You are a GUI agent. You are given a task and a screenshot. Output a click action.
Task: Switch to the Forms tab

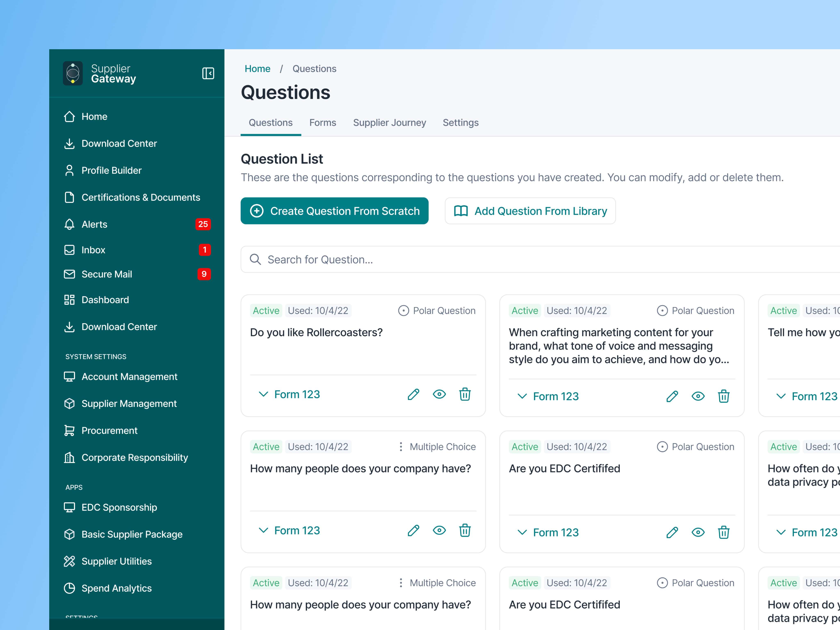pyautogui.click(x=322, y=123)
